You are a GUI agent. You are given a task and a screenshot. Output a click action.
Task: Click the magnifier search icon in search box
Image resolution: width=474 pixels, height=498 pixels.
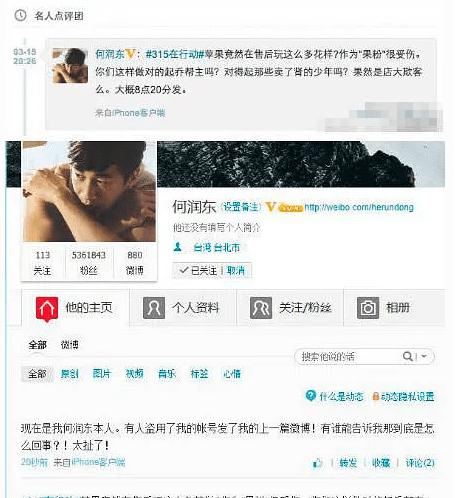tap(407, 356)
